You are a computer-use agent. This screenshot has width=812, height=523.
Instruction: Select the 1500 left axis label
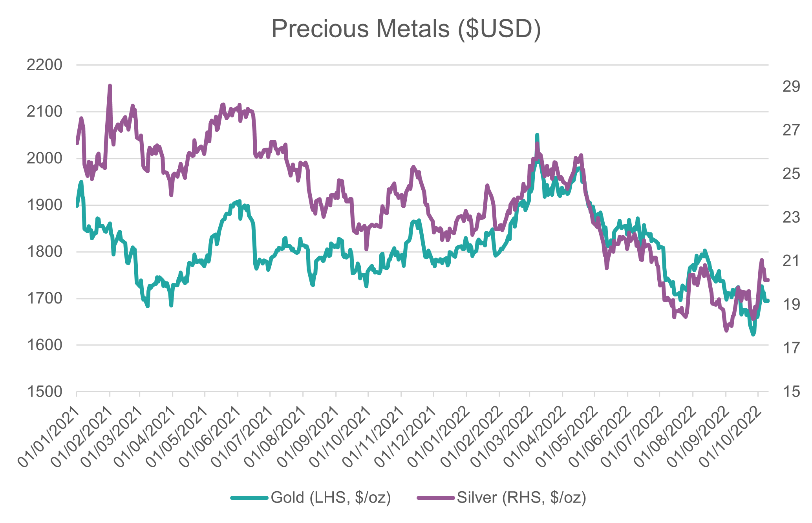pos(44,392)
